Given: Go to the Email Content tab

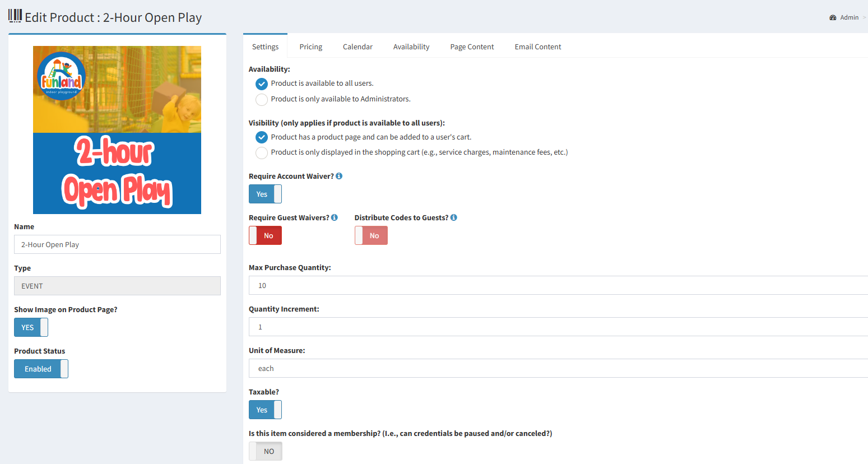Looking at the screenshot, I should (537, 47).
